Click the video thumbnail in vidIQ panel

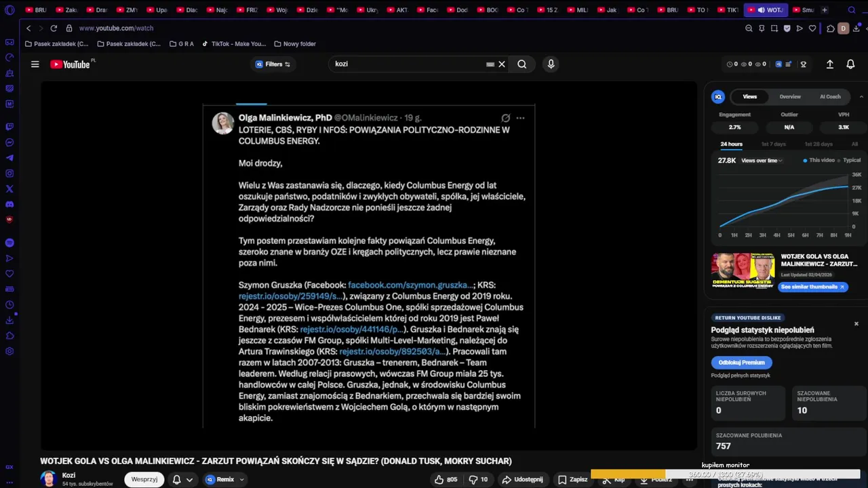pos(743,271)
